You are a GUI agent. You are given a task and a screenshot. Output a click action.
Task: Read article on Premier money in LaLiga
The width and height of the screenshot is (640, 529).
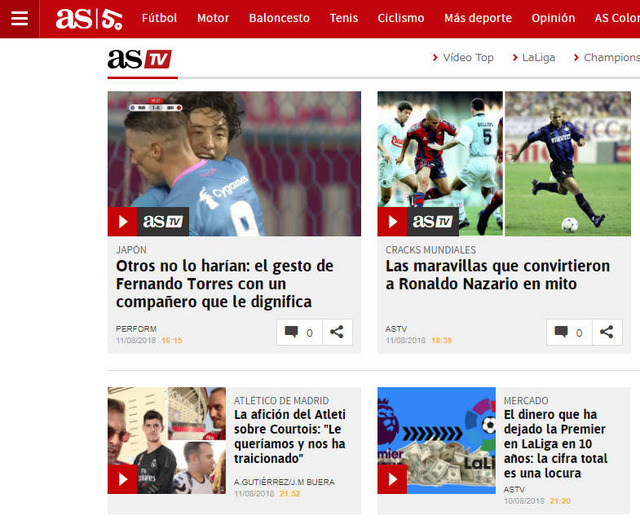[556, 444]
